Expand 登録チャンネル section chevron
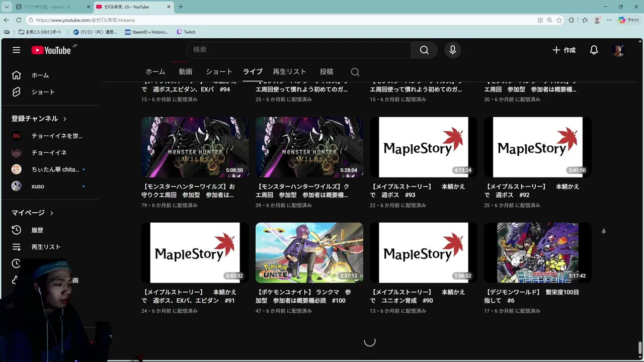 tap(65, 119)
